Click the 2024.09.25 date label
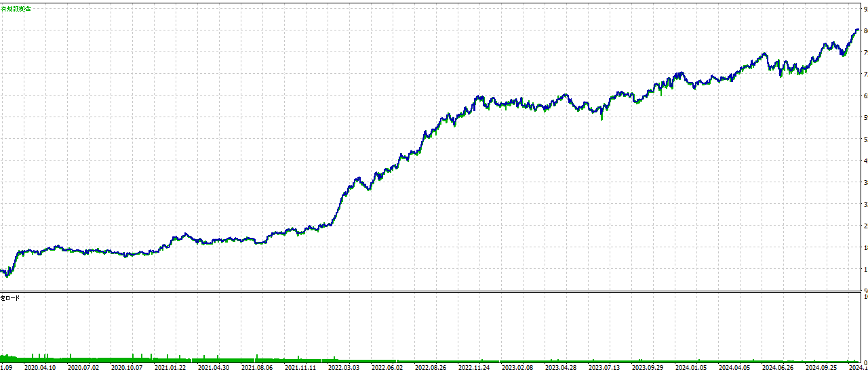This screenshot has width=868, height=374. [x=821, y=368]
